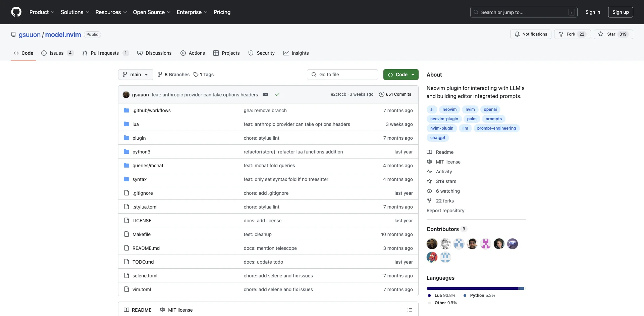Open the selene.toml file
Viewport: 644px width, 316px height.
click(x=145, y=276)
